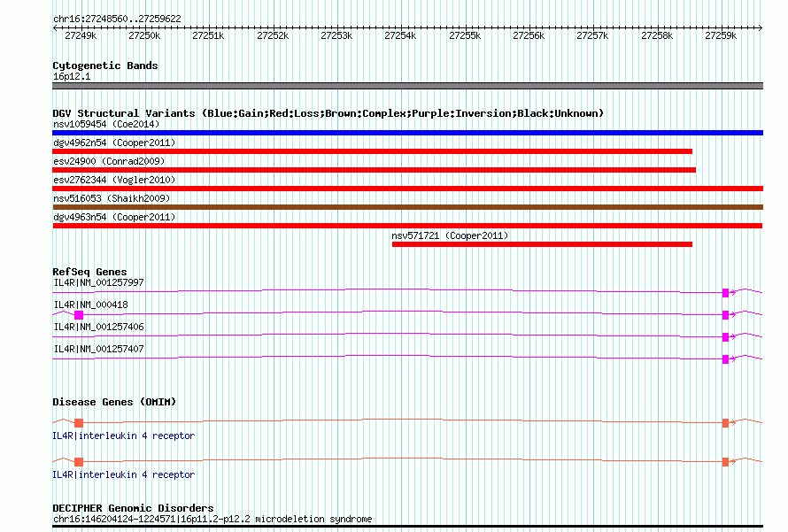Click the 27254k ruler tick label
788x532 pixels.
(x=400, y=35)
